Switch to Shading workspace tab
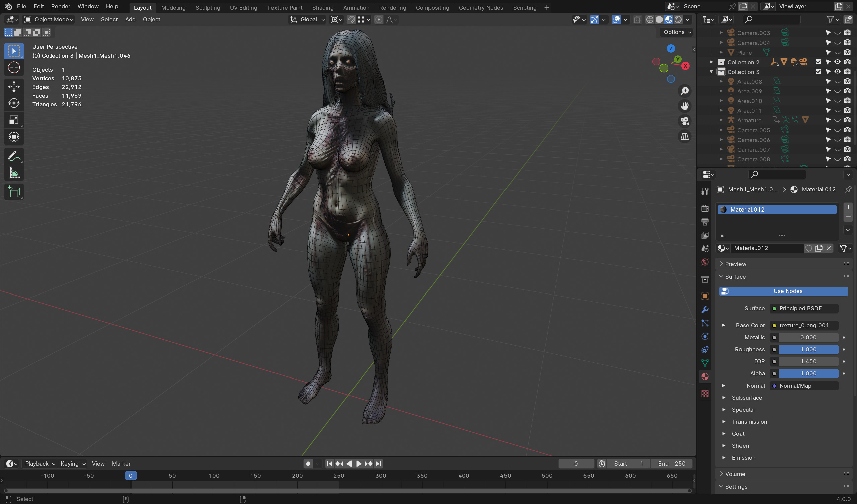Screen dimensions: 857x504 point(323,7)
